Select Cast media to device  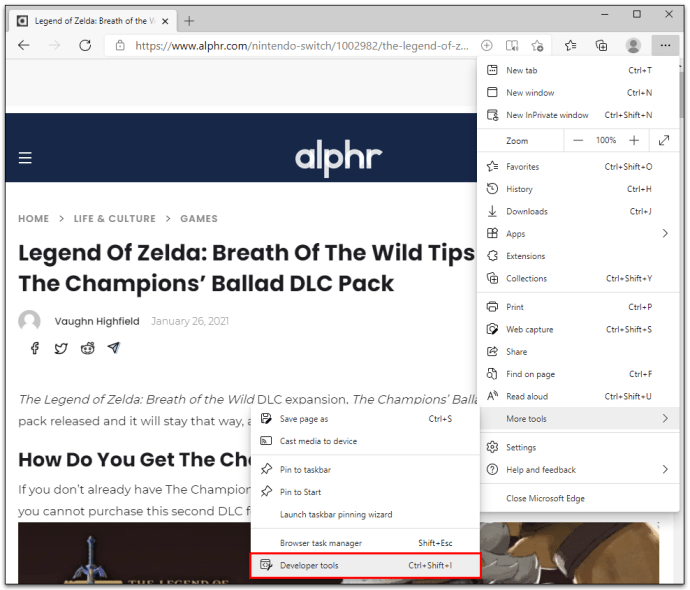click(365, 441)
